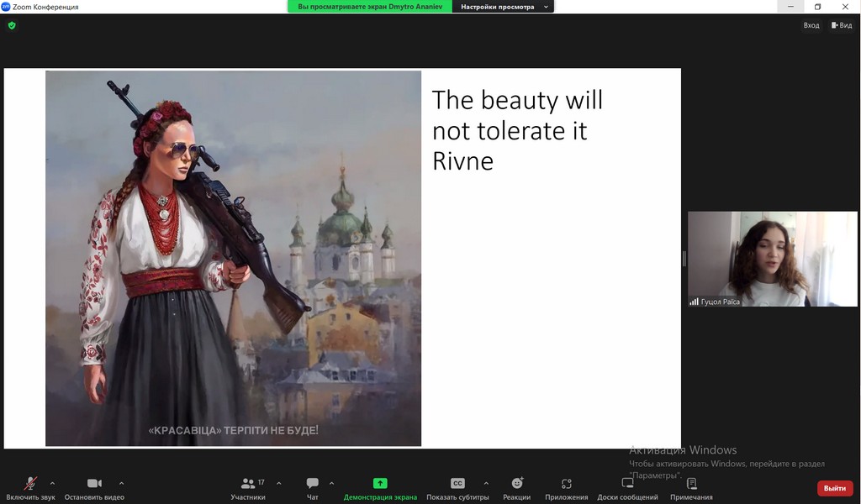Image resolution: width=861 pixels, height=504 pixels.
Task: Click the green encryption shield icon
Action: click(12, 25)
